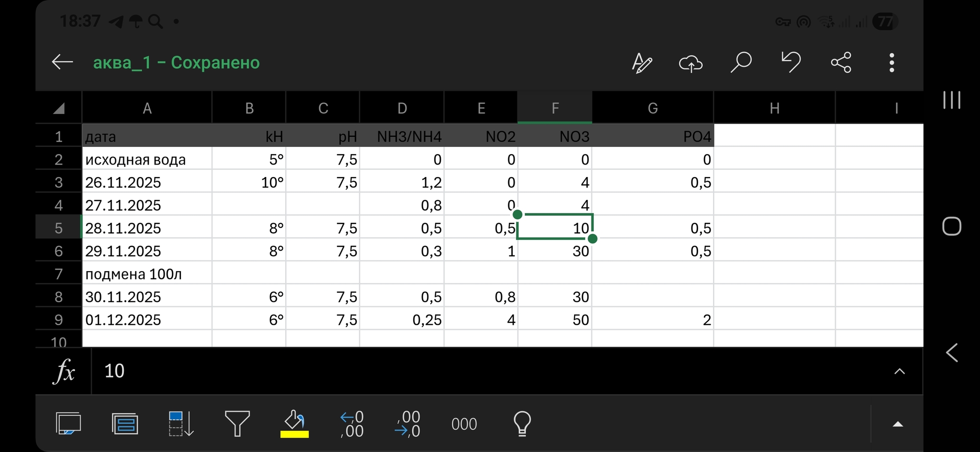Tap the fx insert function button
The width and height of the screenshot is (980, 452).
[x=64, y=371]
